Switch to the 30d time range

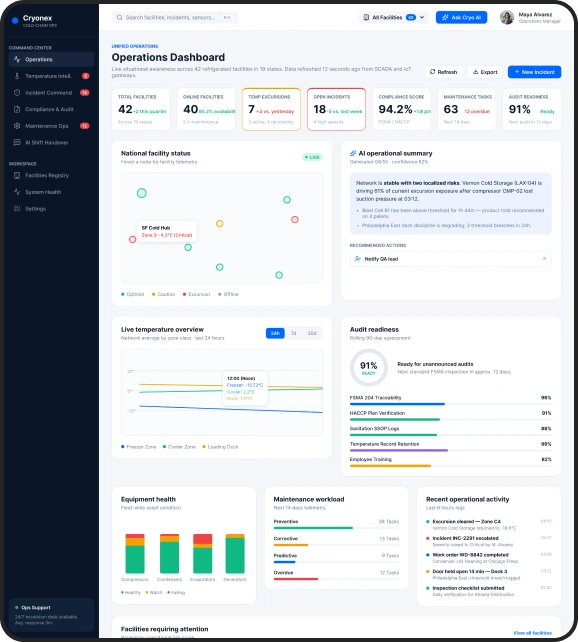click(312, 333)
